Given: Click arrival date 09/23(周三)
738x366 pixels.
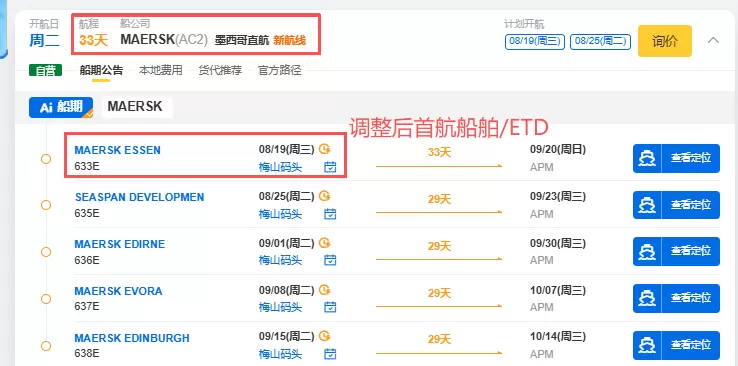Looking at the screenshot, I should (x=558, y=196).
